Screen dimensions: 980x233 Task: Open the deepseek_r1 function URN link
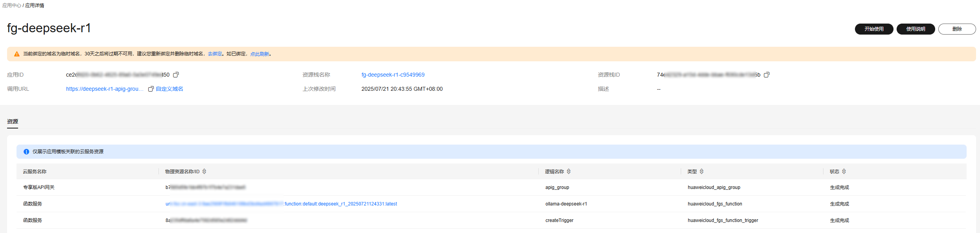click(x=281, y=204)
